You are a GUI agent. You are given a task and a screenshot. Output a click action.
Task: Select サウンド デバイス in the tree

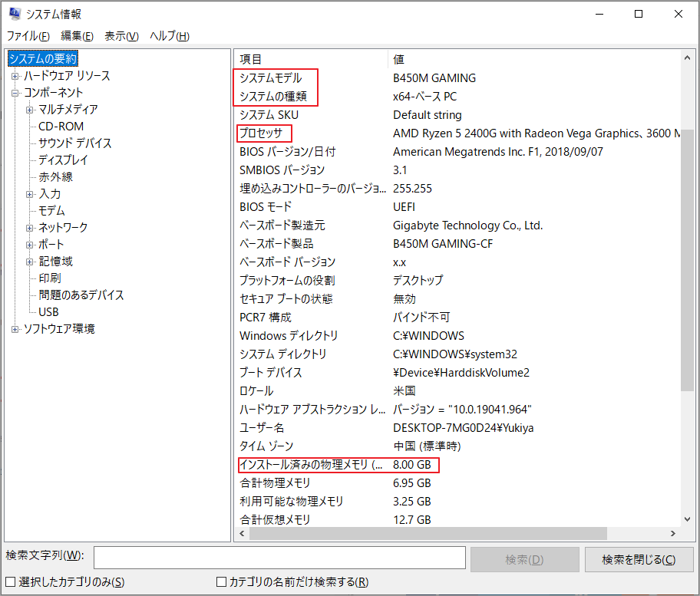point(74,143)
